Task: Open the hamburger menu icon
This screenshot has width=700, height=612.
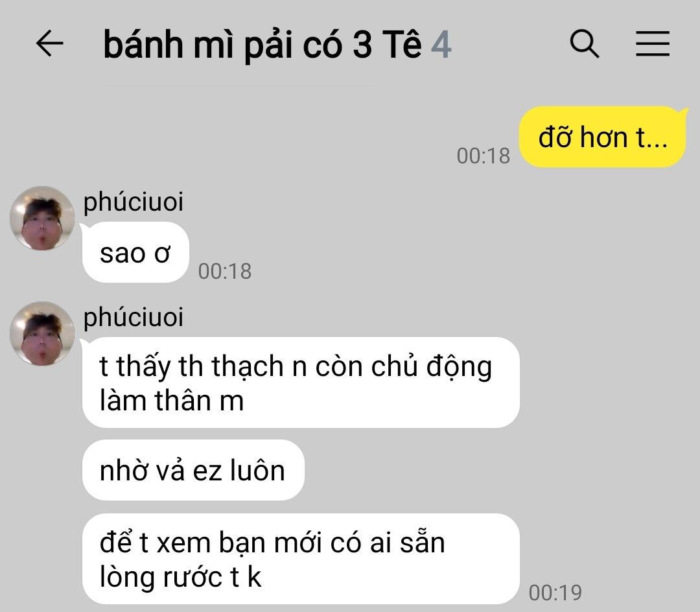Action: click(653, 43)
